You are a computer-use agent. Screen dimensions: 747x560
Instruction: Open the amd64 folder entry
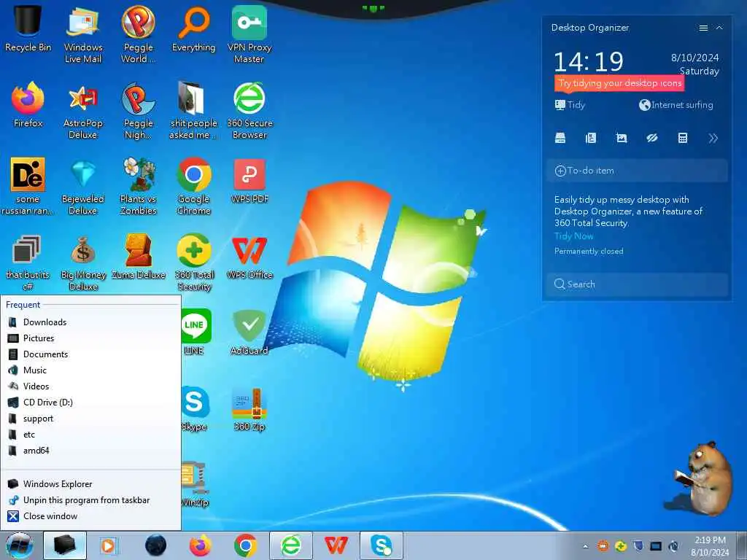[x=90, y=451]
